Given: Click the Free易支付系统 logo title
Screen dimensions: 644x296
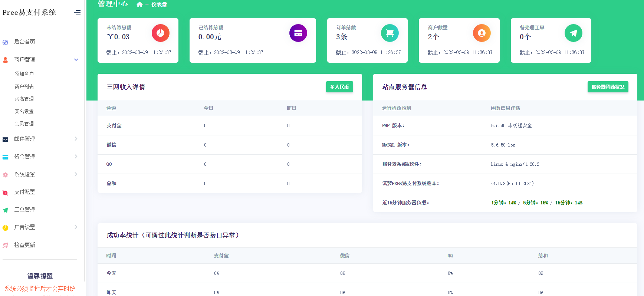Looking at the screenshot, I should pyautogui.click(x=29, y=12).
